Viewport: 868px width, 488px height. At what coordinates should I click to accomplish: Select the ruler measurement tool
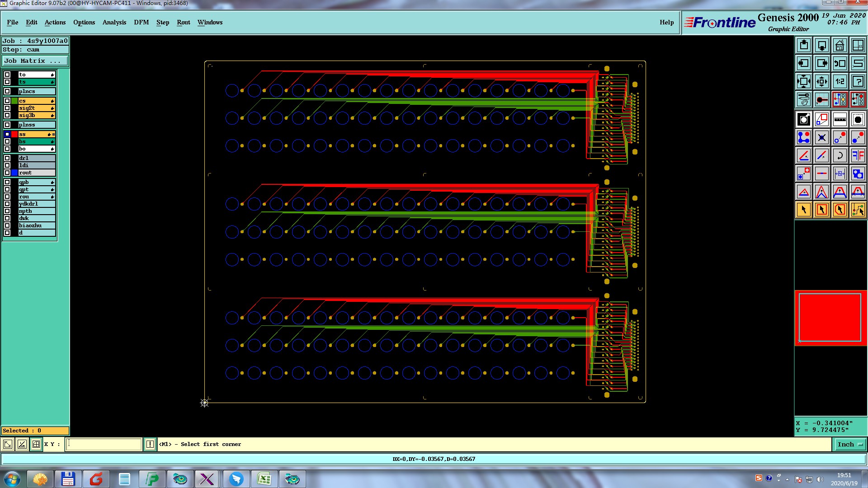pyautogui.click(x=840, y=119)
